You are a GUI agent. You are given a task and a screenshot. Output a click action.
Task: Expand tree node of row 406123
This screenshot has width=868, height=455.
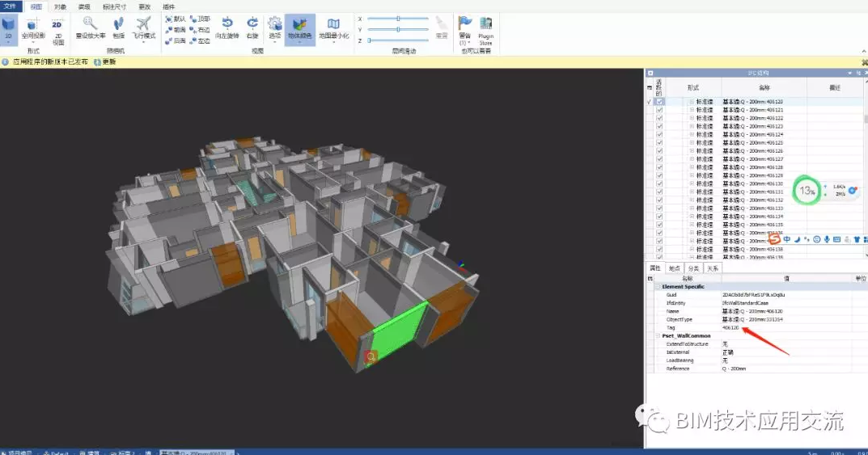[692, 126]
